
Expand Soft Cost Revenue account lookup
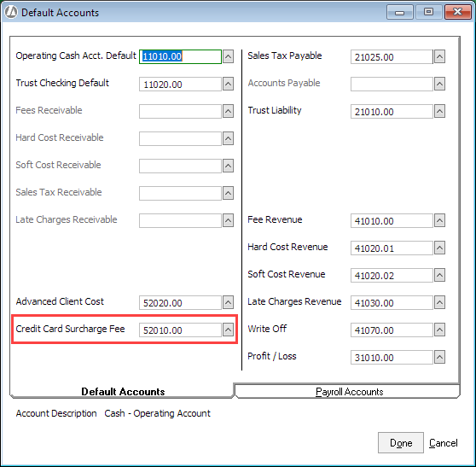pos(439,275)
